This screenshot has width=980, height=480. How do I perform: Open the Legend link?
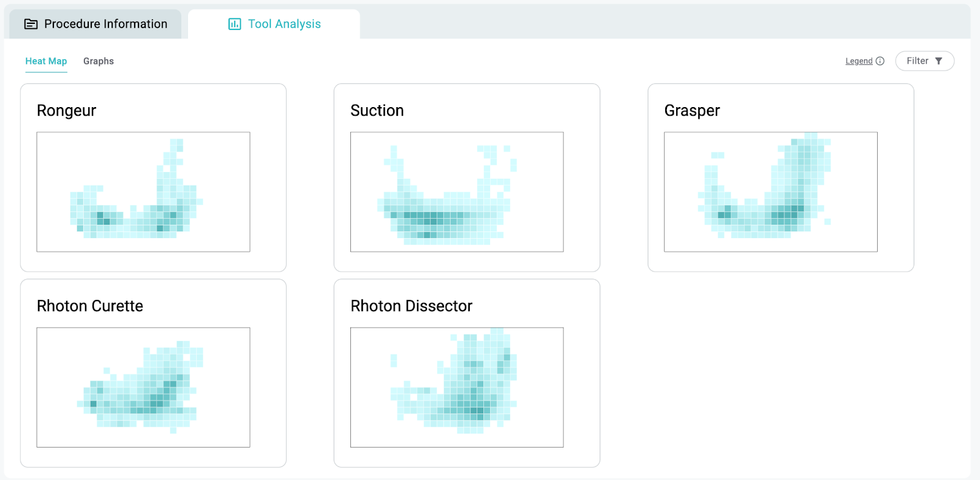coord(859,61)
